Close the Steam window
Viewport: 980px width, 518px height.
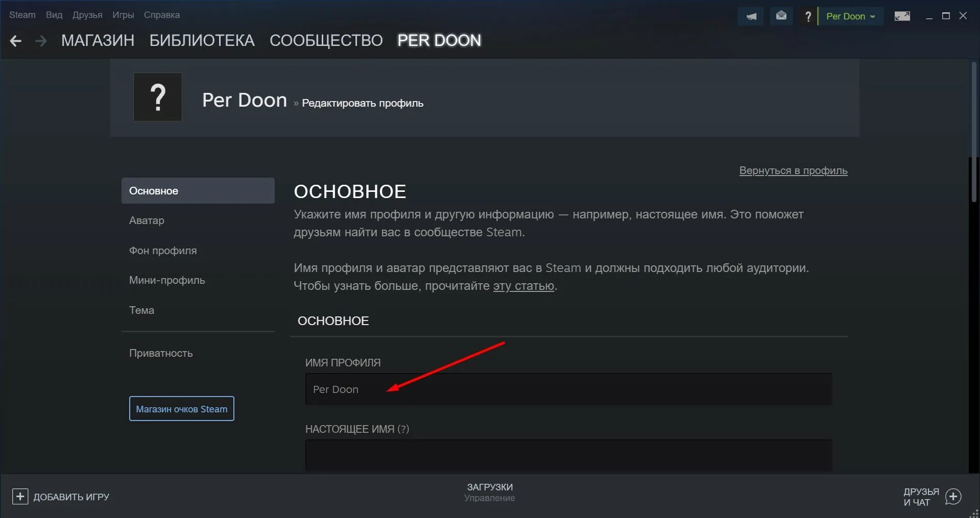963,16
